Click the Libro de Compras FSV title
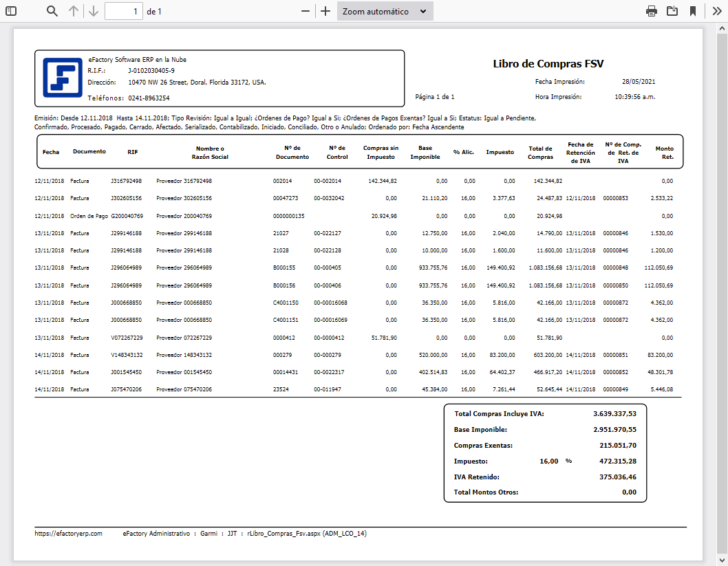The height and width of the screenshot is (566, 728). pos(548,64)
